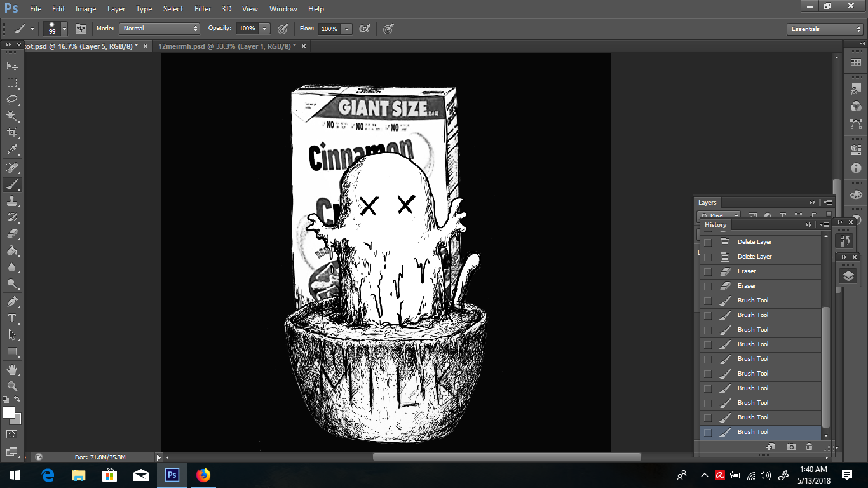Expand the document info status arrow
Image resolution: width=868 pixels, height=488 pixels.
(x=159, y=457)
